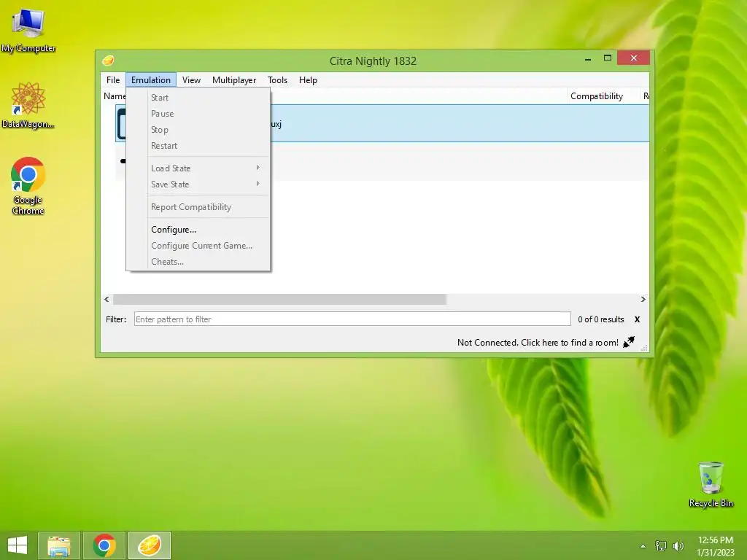Screen dimensions: 747x560
Task: Select Pause in the Emulation menu
Action: click(x=198, y=114)
